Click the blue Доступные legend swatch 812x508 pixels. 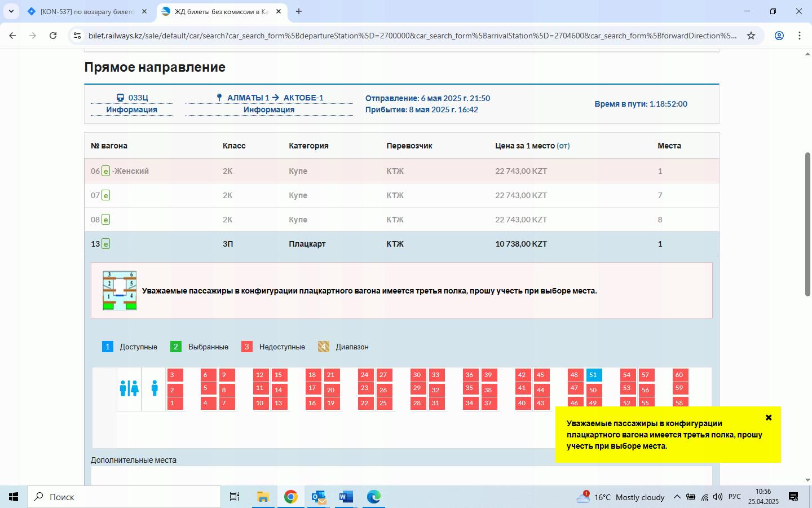[108, 347]
